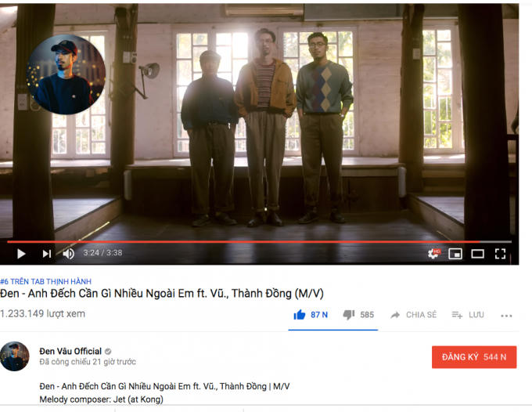Mute the video volume

[x=69, y=254]
